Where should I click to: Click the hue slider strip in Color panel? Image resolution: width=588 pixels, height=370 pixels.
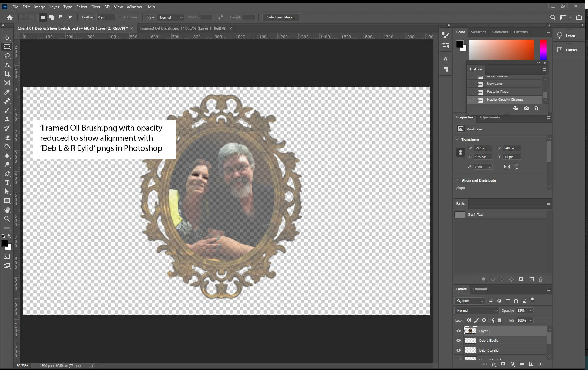click(x=543, y=50)
